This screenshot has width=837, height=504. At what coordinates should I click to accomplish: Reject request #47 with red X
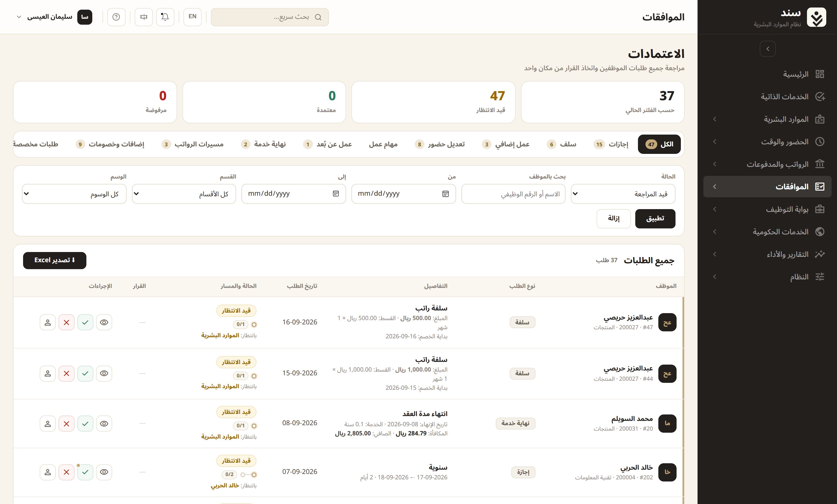coord(67,322)
